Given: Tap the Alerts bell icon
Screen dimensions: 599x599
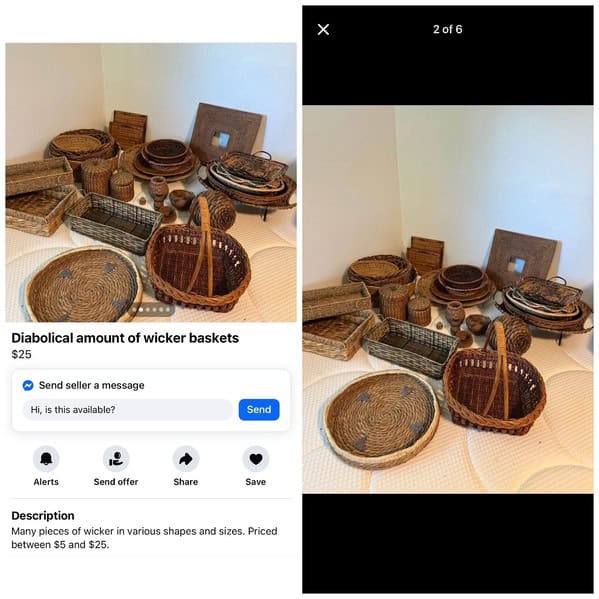Looking at the screenshot, I should tap(46, 458).
